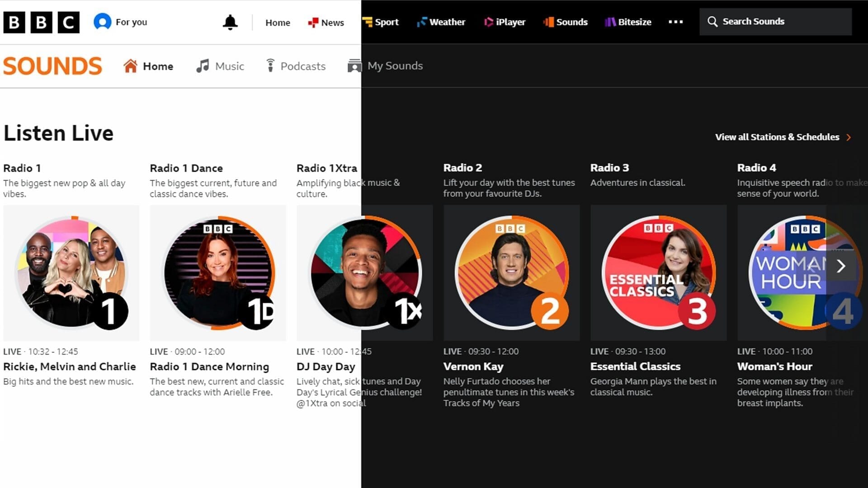
Task: Click the orange SOUNDS logo
Action: coord(52,66)
